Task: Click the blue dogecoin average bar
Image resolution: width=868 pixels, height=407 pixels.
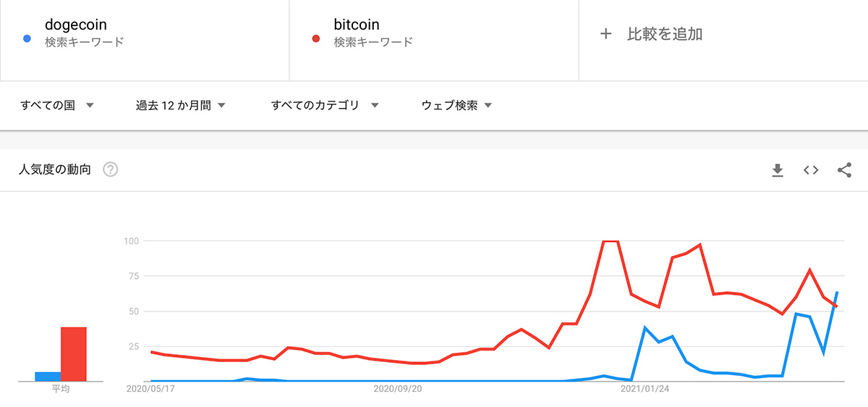Action: coord(48,377)
